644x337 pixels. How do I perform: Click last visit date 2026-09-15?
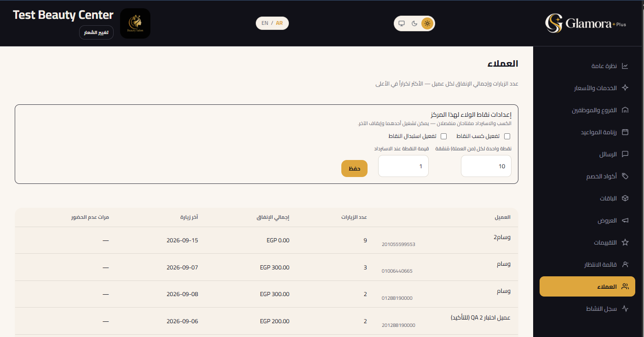click(182, 240)
